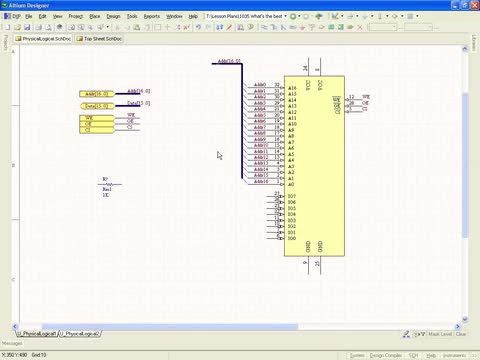Open the first filter combo box in toolbar
480x360 pixels.
click(383, 27)
